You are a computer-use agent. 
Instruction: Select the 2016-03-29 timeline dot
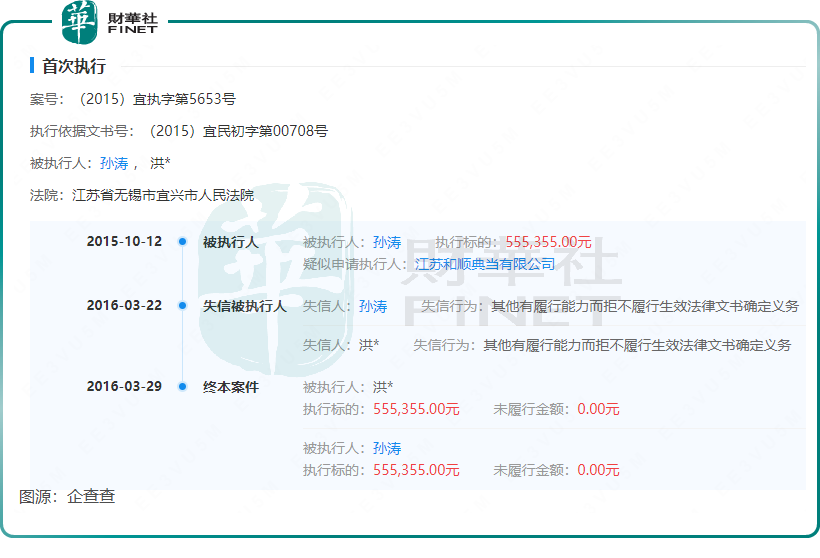pyautogui.click(x=182, y=387)
